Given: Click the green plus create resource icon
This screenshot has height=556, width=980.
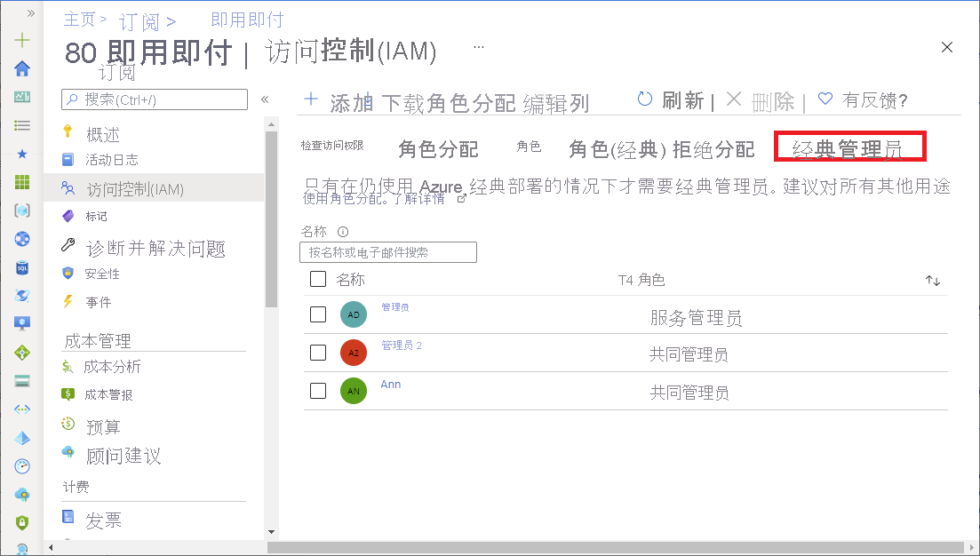Looking at the screenshot, I should [22, 40].
